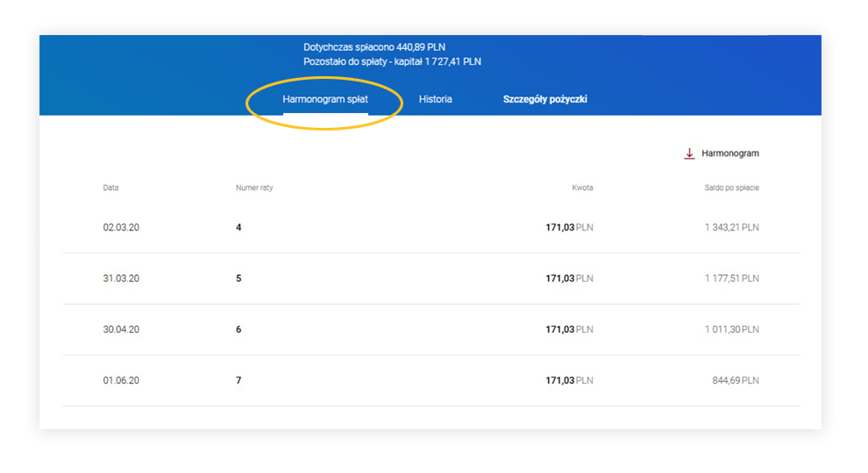Click the Data column header
Screen dimensions: 868x473
(110, 188)
